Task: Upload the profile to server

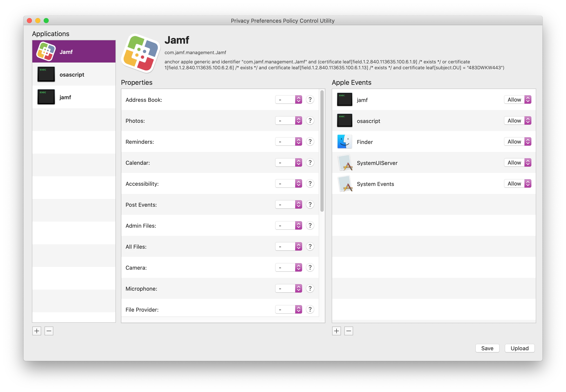Action: [520, 348]
